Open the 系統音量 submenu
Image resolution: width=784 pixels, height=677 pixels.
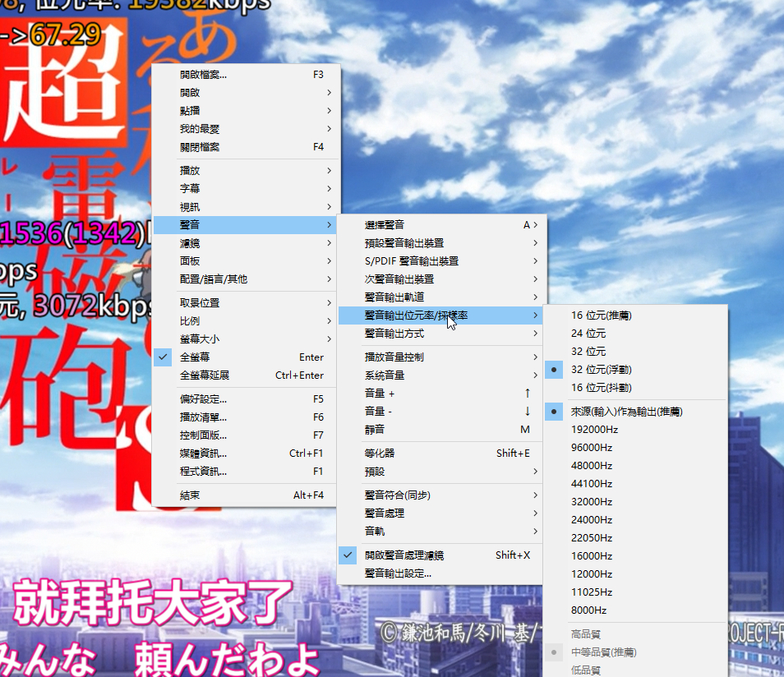[x=441, y=375]
